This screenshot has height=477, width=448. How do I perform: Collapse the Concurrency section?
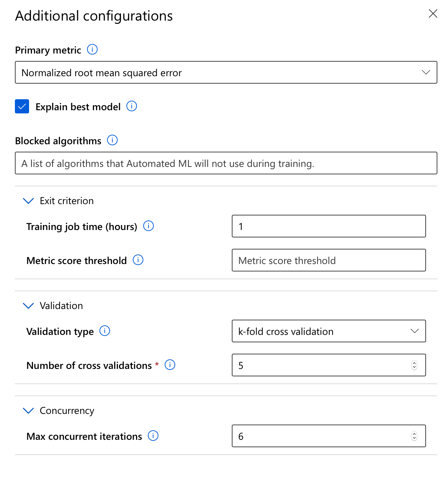click(28, 411)
